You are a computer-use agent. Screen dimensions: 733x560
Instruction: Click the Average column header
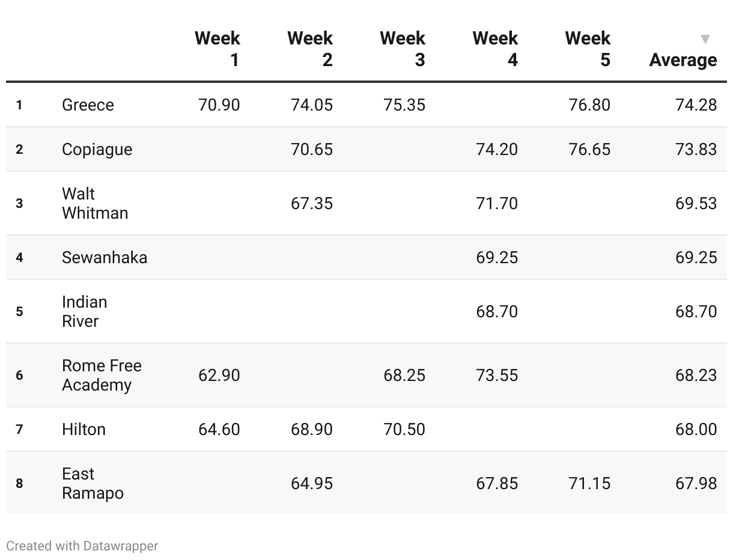click(683, 59)
